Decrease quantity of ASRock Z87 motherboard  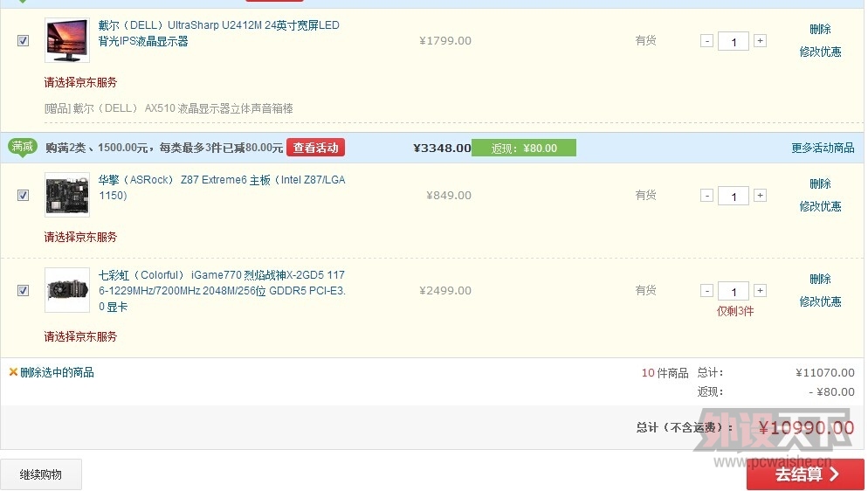pos(706,195)
